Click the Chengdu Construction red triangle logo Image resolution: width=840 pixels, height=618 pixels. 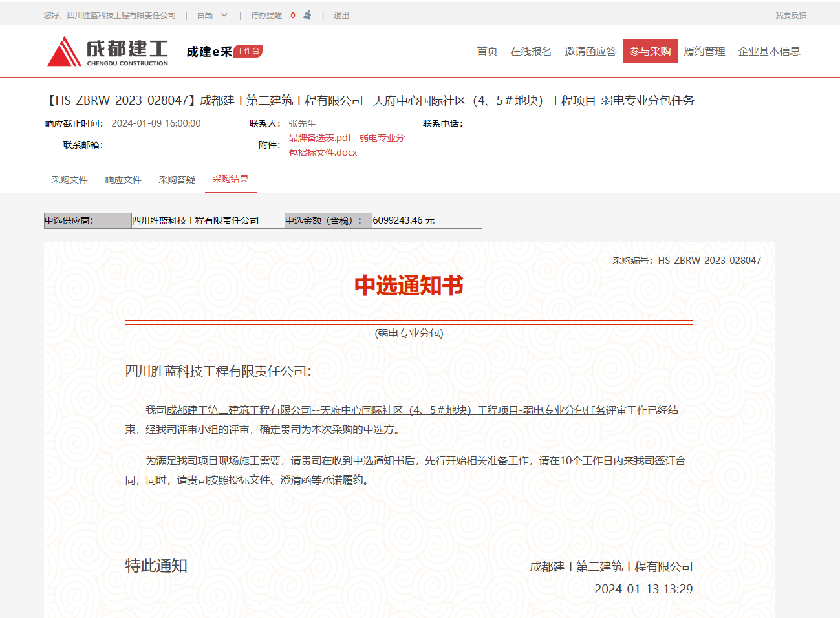coord(65,51)
